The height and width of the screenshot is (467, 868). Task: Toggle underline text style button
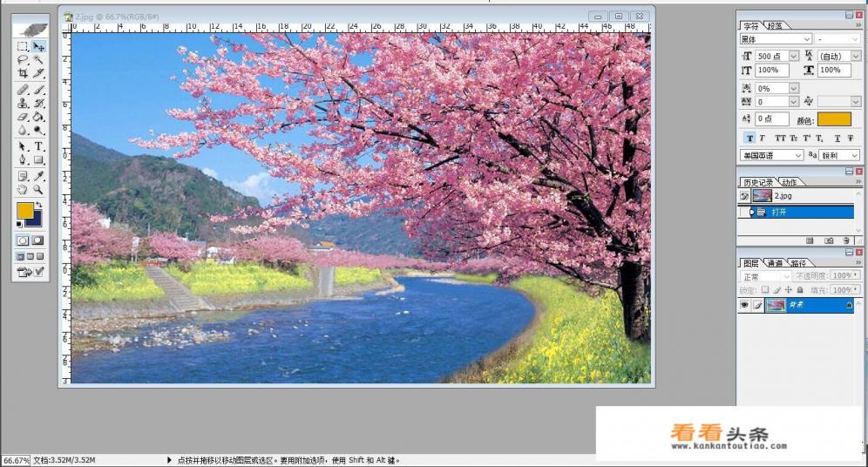point(837,139)
